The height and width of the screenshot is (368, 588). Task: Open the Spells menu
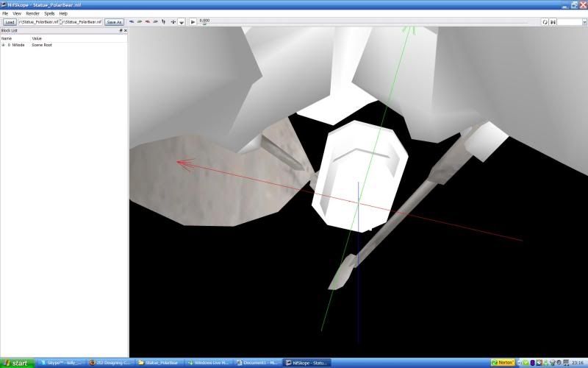coord(49,13)
